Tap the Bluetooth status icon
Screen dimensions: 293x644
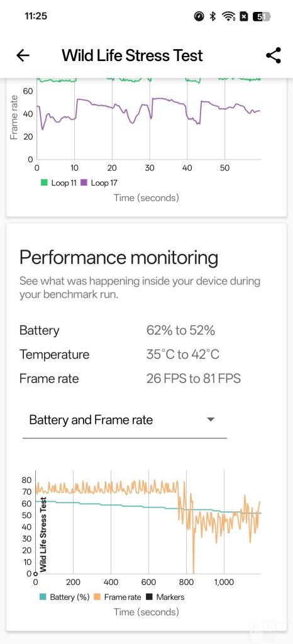pyautogui.click(x=213, y=16)
